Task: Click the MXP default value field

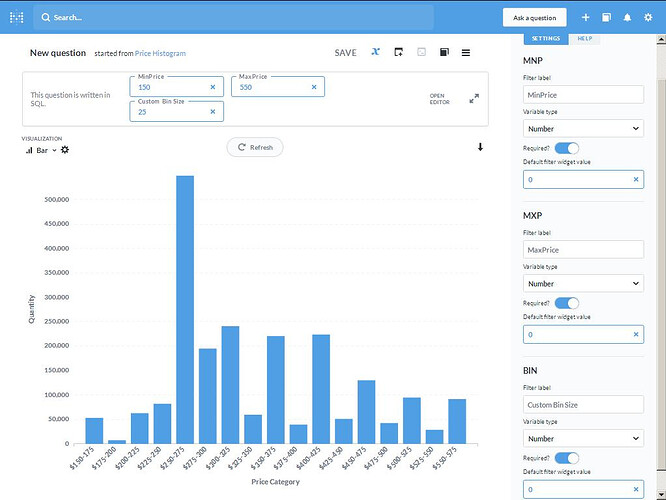Action: click(583, 335)
